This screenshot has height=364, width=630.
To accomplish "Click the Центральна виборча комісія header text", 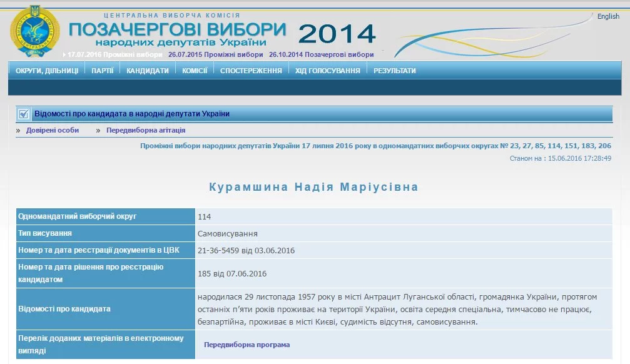I will click(172, 15).
